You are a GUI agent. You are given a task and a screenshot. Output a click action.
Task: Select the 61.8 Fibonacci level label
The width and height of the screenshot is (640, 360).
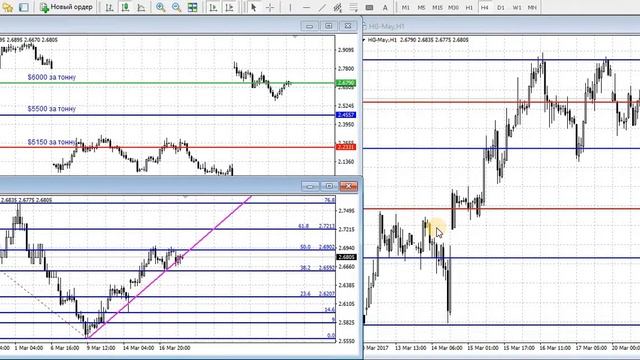[x=304, y=226]
